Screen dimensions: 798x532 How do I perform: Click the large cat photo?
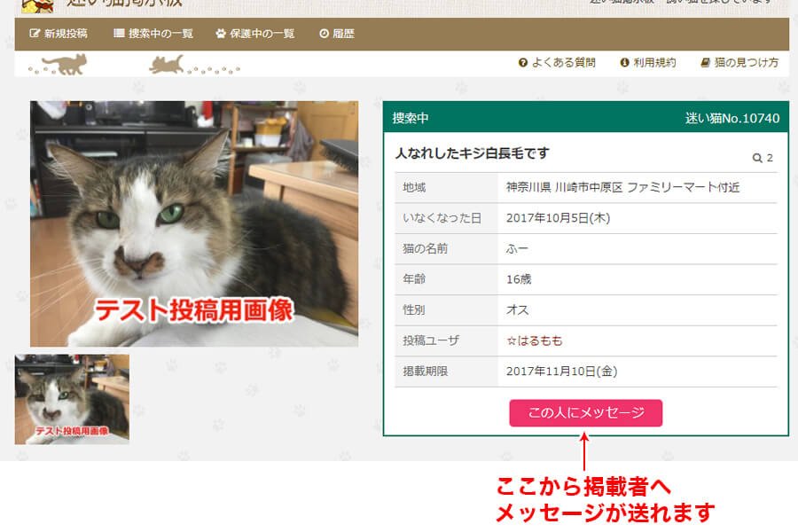(194, 223)
